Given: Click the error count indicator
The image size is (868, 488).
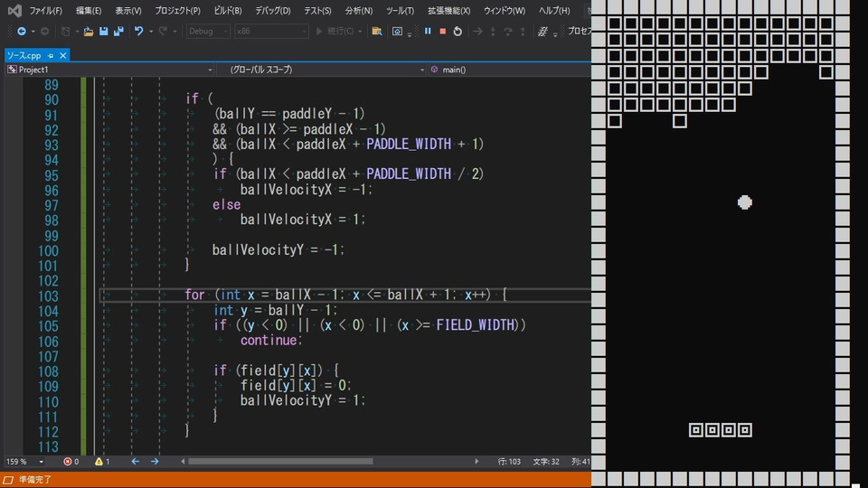Looking at the screenshot, I should tap(71, 461).
